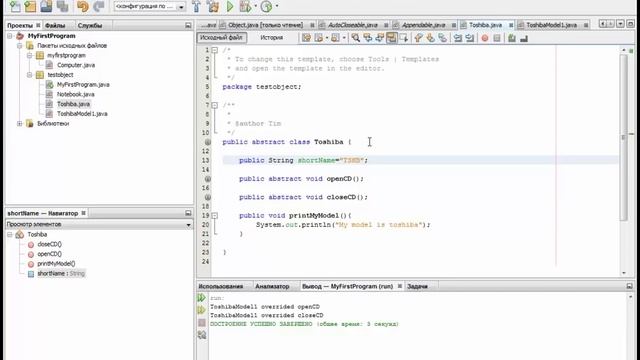Re-run program from Output window
This screenshot has width=640, height=360.
point(202,298)
